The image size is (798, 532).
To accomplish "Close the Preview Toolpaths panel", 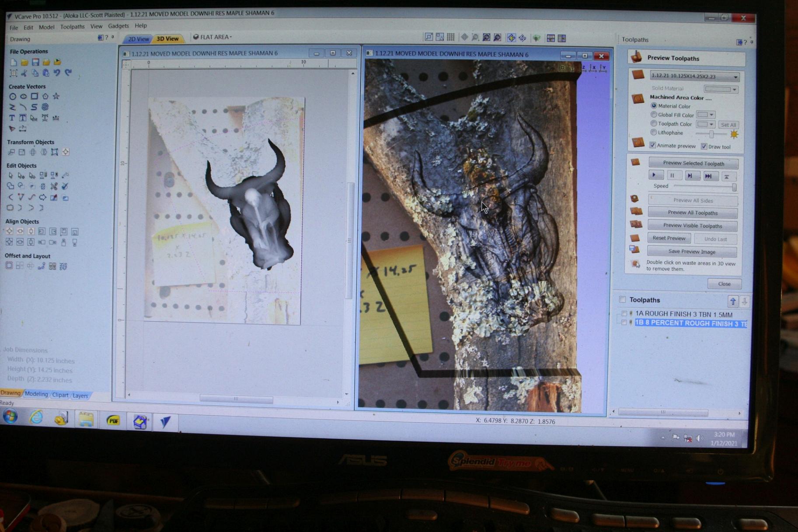I will click(724, 284).
